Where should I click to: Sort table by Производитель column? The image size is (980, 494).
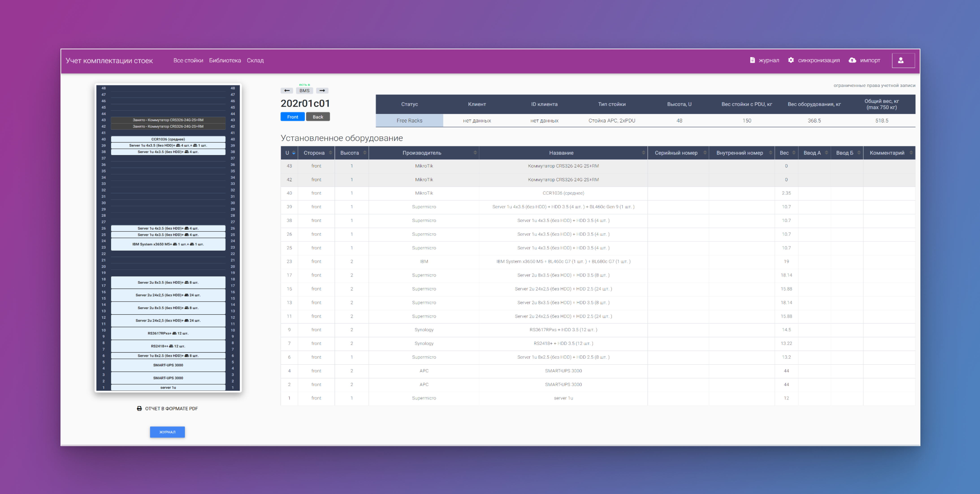pyautogui.click(x=422, y=153)
